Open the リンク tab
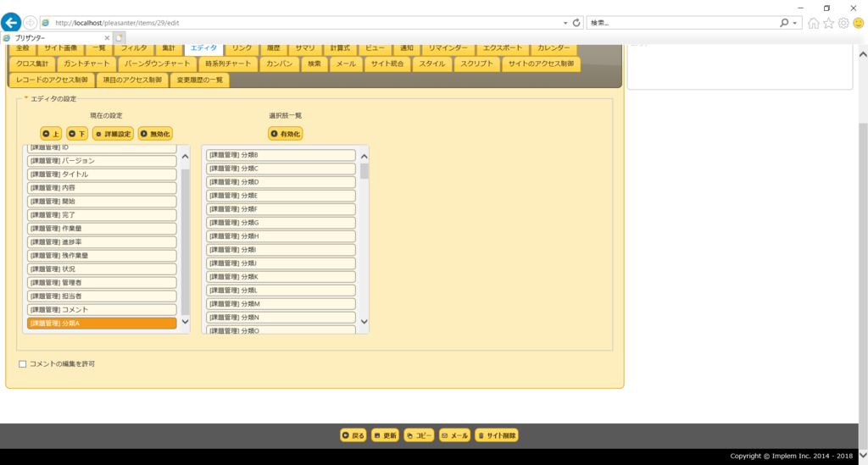The height and width of the screenshot is (465, 868). (x=242, y=48)
